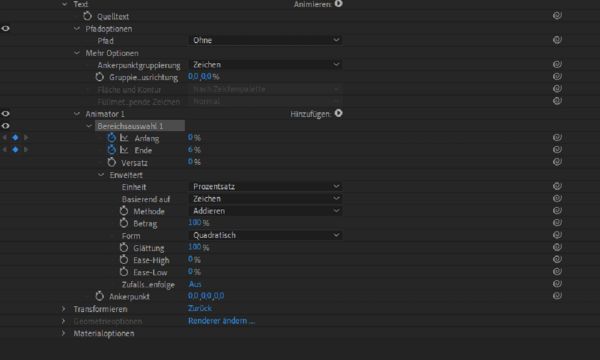
Task: Collapse the Erweitert group
Action: (x=101, y=175)
